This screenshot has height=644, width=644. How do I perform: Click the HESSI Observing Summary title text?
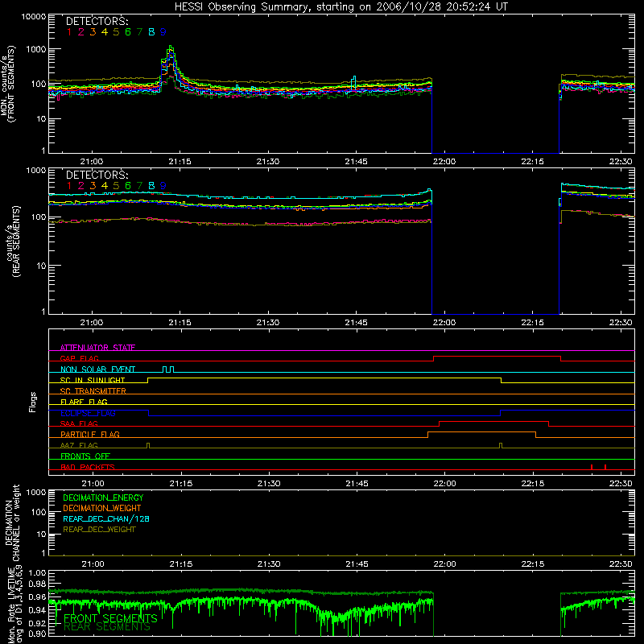(x=341, y=7)
